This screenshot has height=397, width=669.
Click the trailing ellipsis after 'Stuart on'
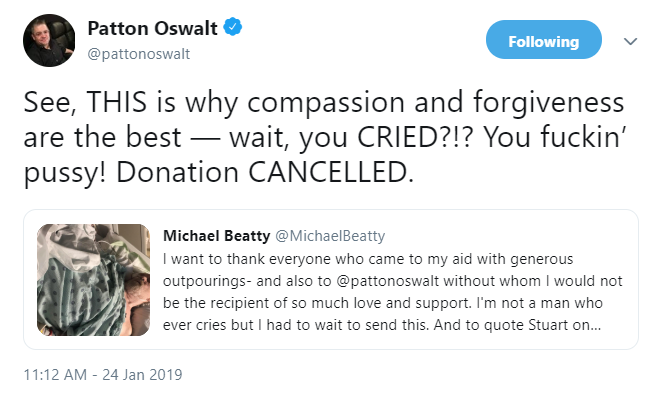(596, 326)
